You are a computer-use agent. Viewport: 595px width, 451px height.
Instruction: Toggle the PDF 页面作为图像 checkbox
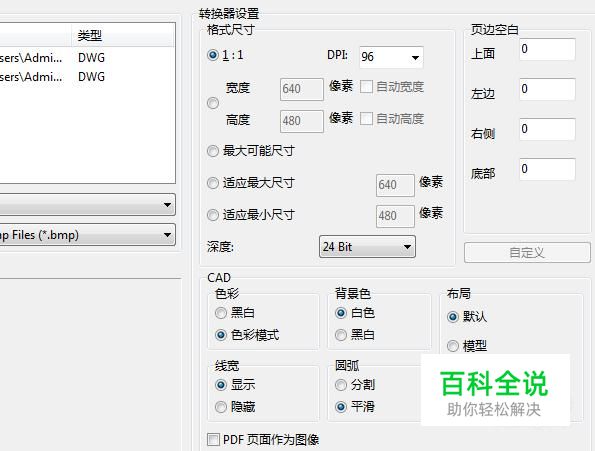[213, 440]
